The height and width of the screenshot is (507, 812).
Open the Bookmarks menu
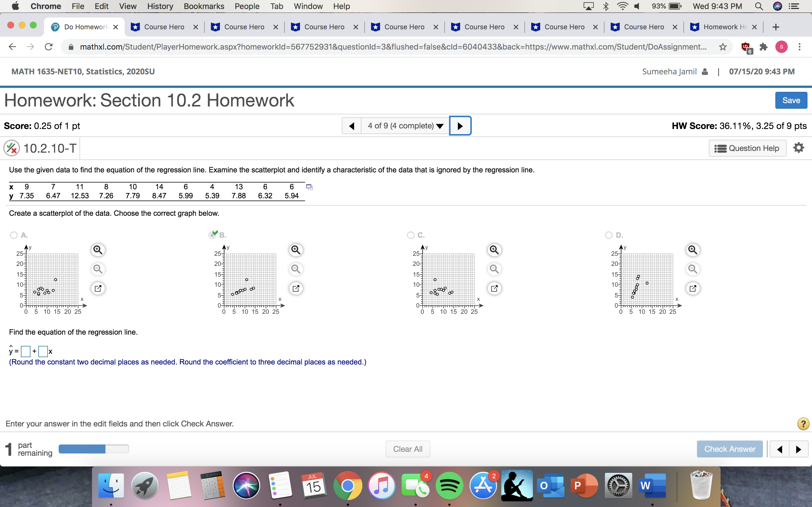204,6
